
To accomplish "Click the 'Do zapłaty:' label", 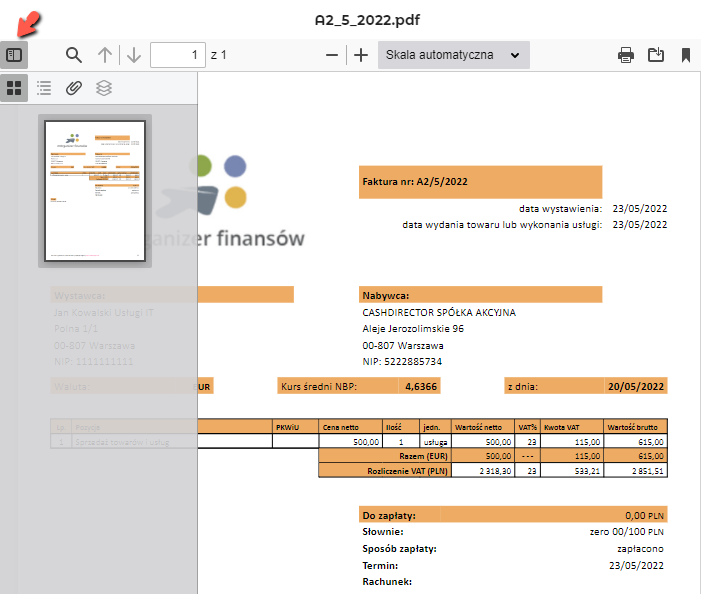I will [x=389, y=516].
